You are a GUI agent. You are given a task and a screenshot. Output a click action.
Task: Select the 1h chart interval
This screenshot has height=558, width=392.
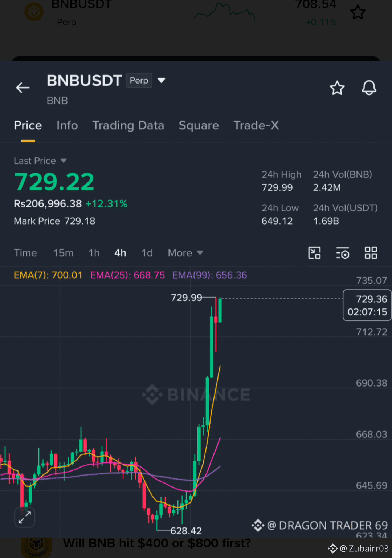[94, 253]
